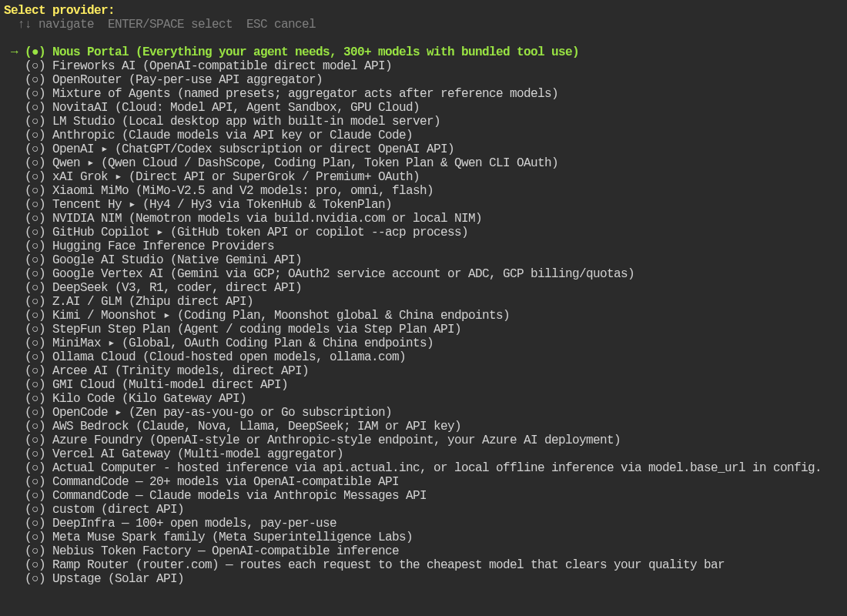Choose AWS Bedrock from the list
This screenshot has width=847, height=616.
click(x=243, y=426)
